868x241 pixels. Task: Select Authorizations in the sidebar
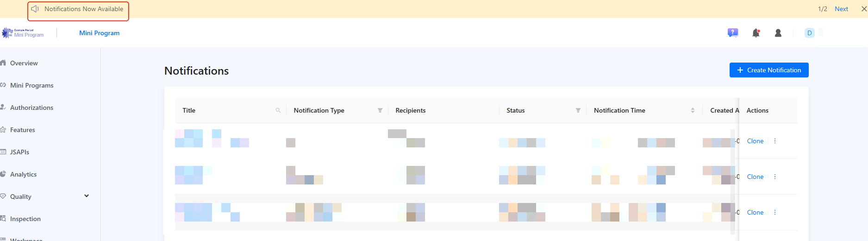click(x=31, y=108)
